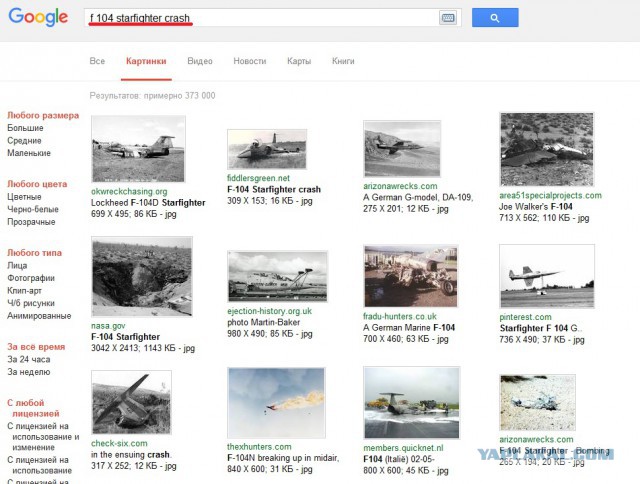Open the Видео tab
640x484 pixels.
tap(200, 61)
